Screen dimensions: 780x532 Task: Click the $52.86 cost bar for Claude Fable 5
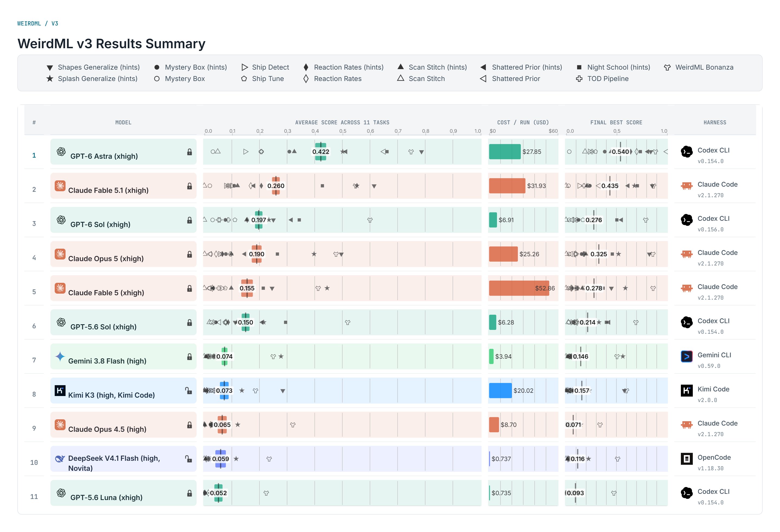coord(519,288)
